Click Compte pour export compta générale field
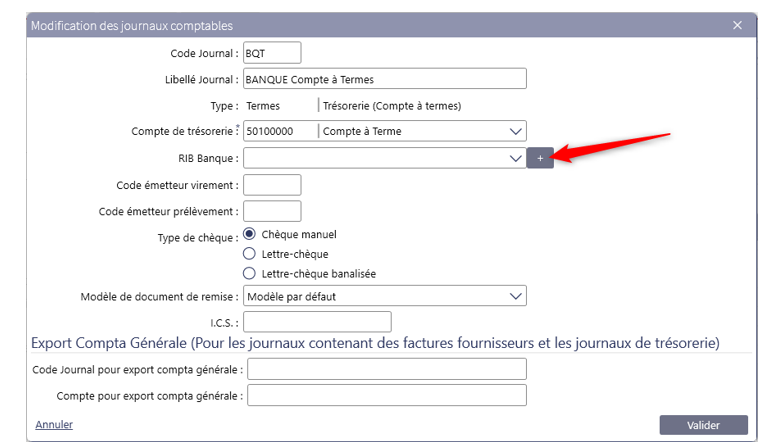Viewport: 771px width, 442px height. (386, 396)
